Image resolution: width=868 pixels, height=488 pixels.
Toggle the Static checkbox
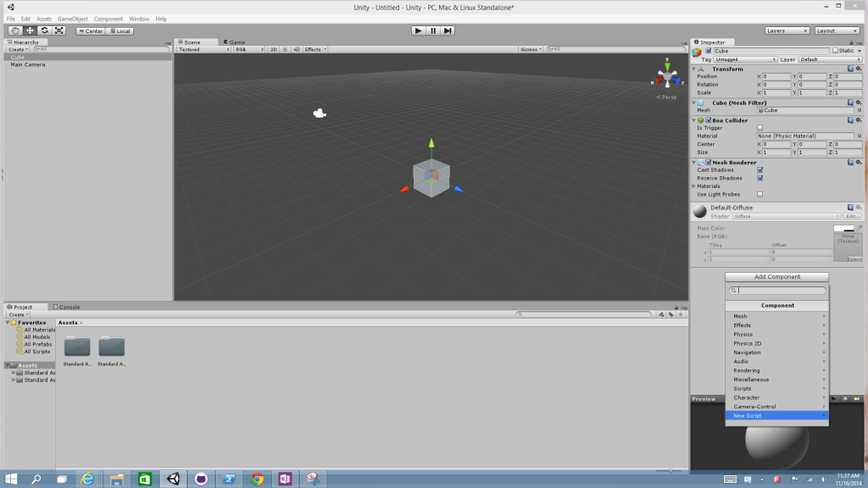835,51
